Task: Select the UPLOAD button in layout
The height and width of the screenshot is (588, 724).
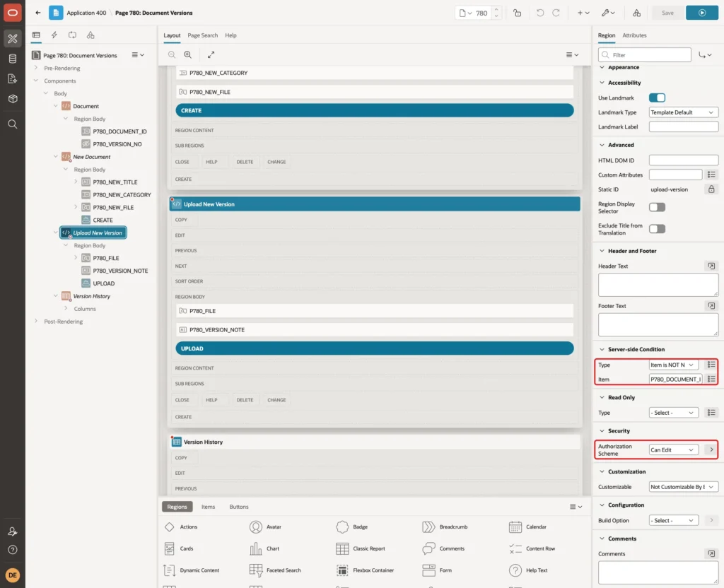Action: (375, 348)
